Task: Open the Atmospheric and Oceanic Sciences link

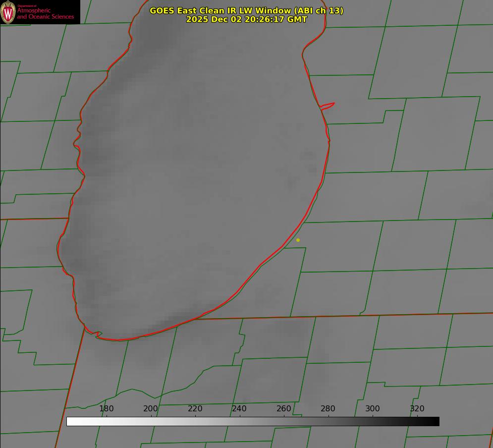Action: pyautogui.click(x=45, y=13)
